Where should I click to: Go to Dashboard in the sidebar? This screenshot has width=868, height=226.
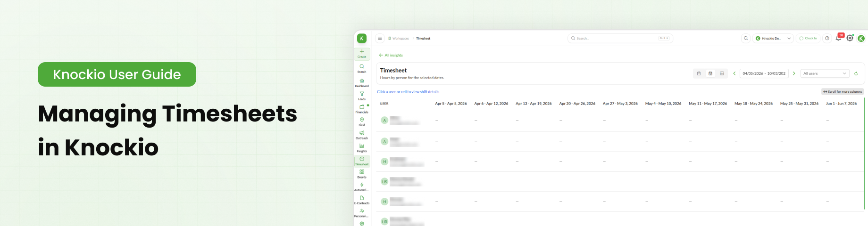[x=362, y=83]
